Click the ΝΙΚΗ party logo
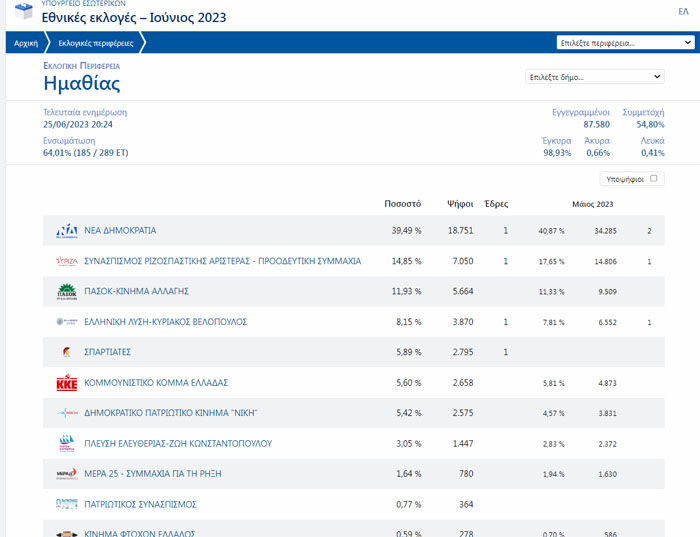 tap(67, 413)
